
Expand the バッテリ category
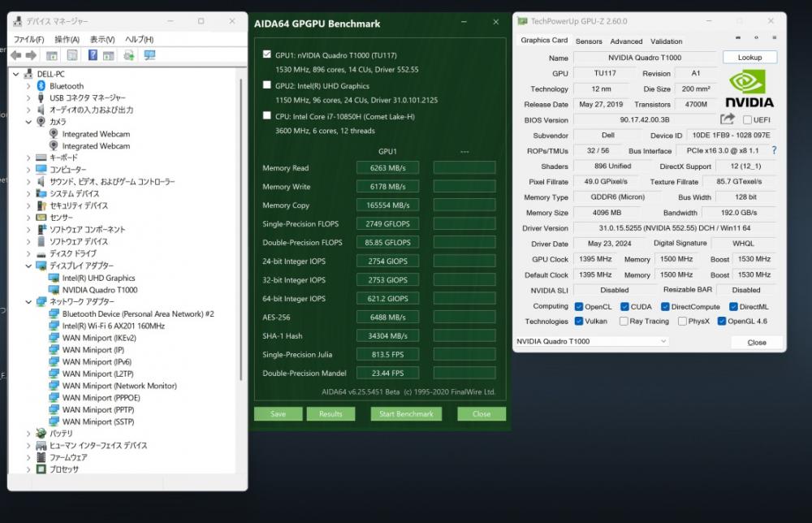(28, 434)
